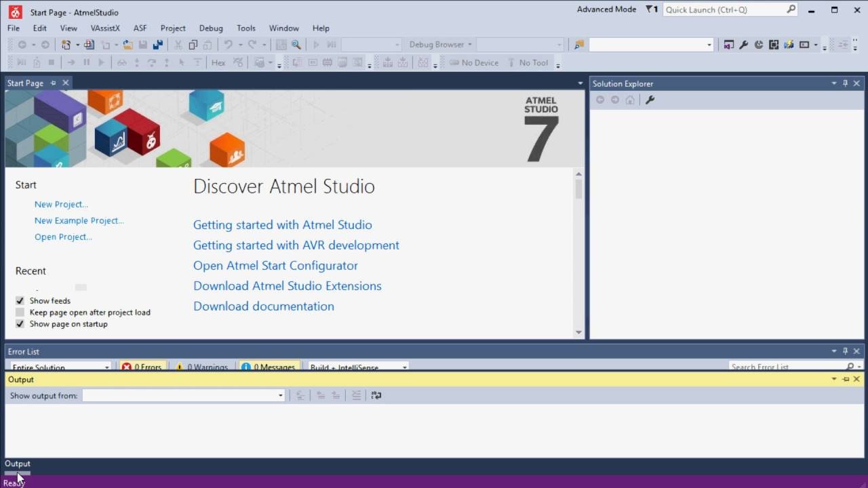The image size is (868, 488).
Task: Click the notifications flag icon
Action: pyautogui.click(x=651, y=9)
